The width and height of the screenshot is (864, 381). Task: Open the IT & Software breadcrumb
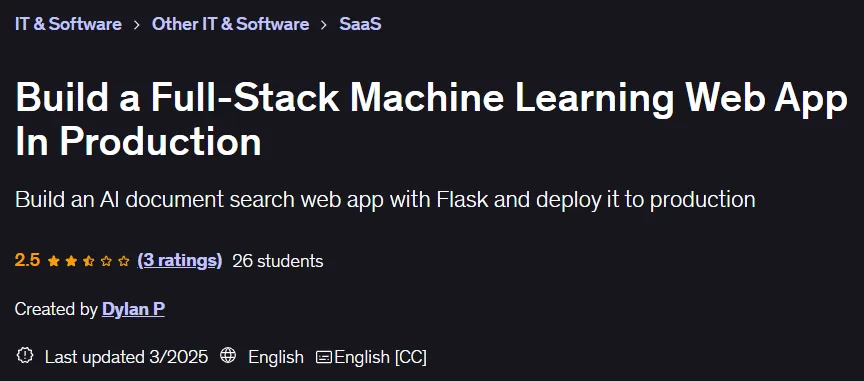coord(68,24)
